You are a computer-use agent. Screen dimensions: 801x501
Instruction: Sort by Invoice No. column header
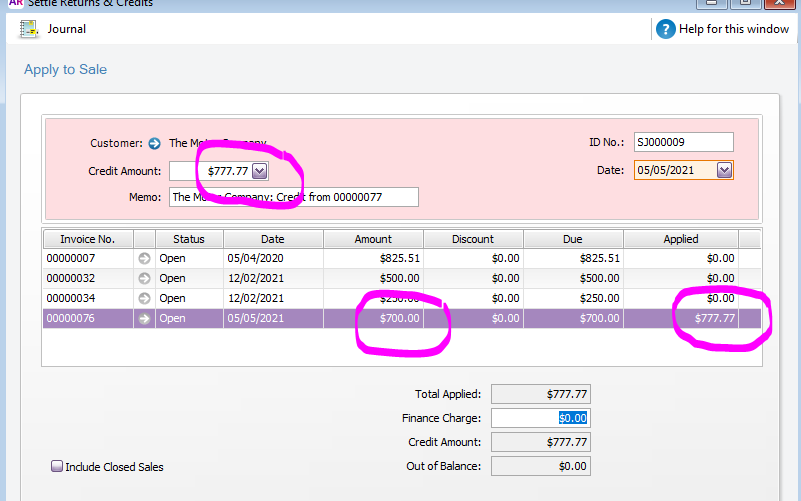coord(87,239)
